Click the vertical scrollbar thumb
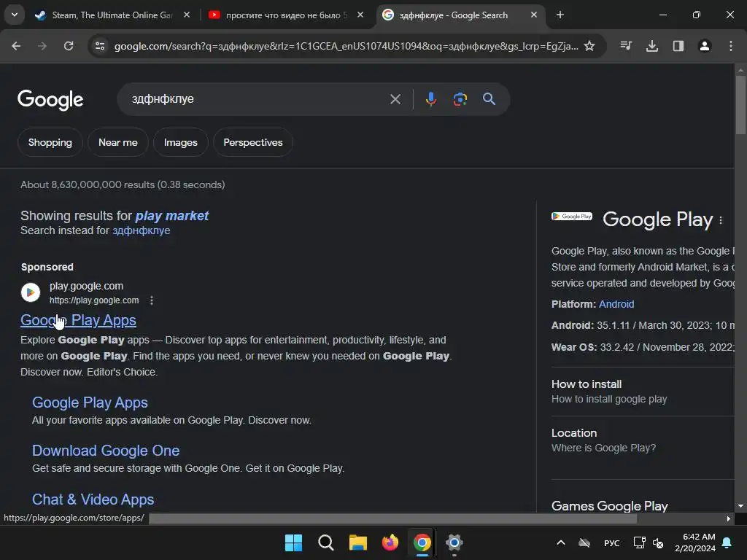747x560 pixels. click(740, 105)
